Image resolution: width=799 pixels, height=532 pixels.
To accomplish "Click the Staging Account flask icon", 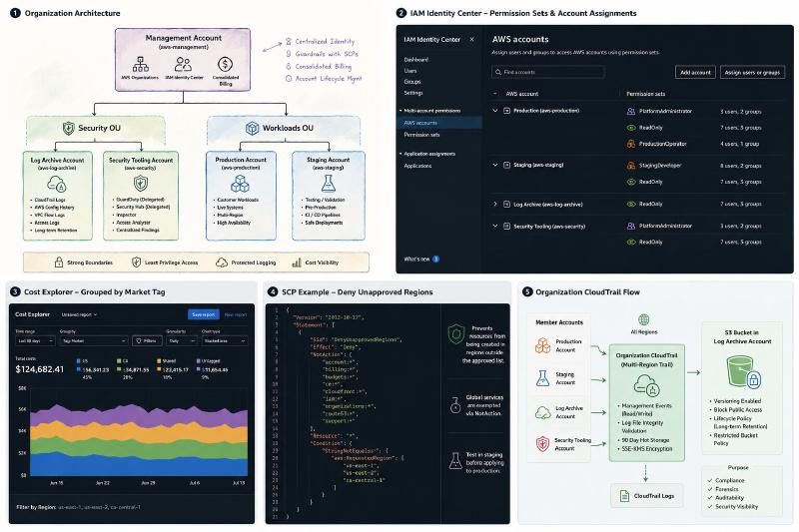I will (x=329, y=184).
